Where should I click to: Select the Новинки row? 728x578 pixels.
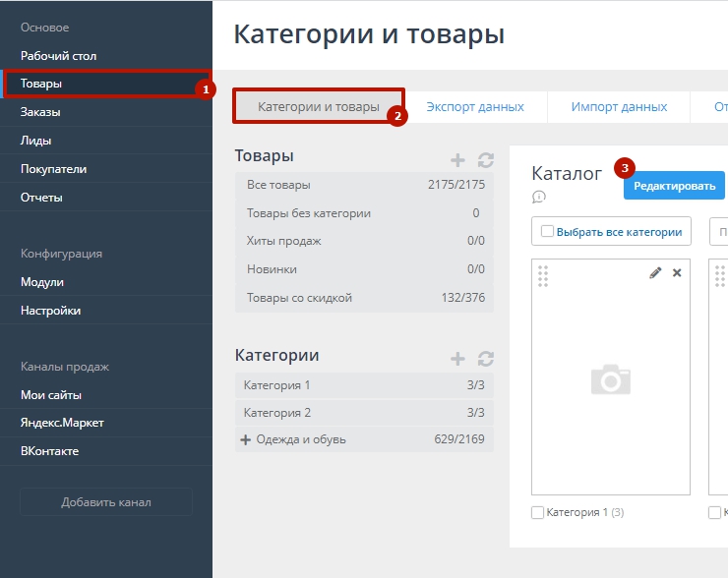pos(364,269)
